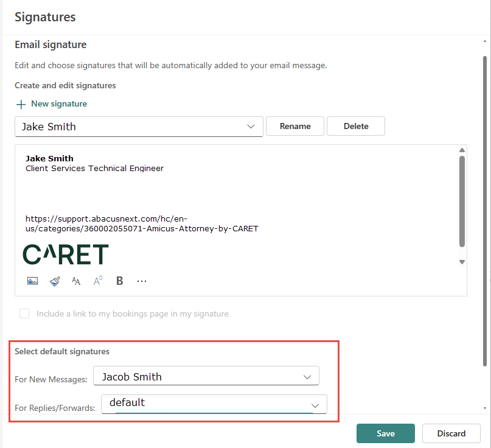
Task: Click the superscript font size icon
Action: pyautogui.click(x=98, y=281)
